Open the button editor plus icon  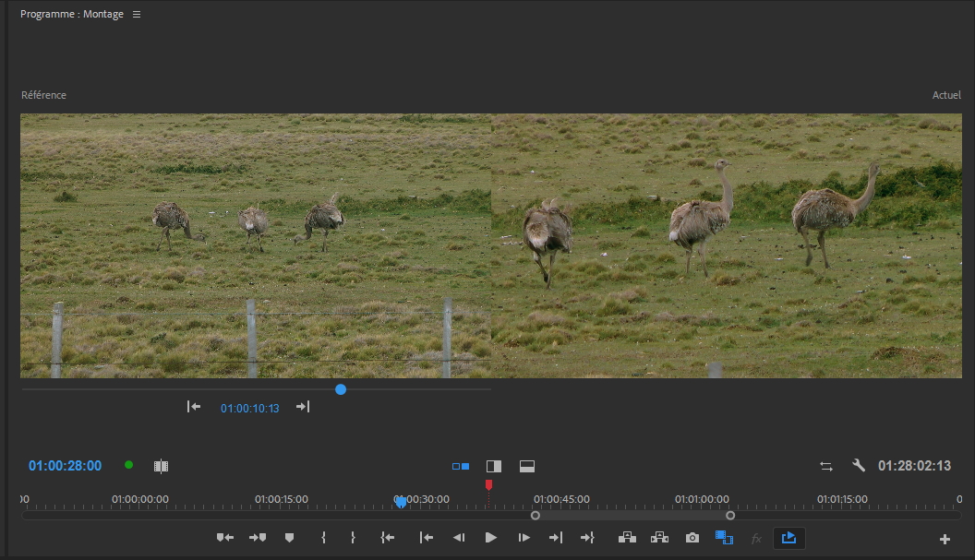[945, 540]
